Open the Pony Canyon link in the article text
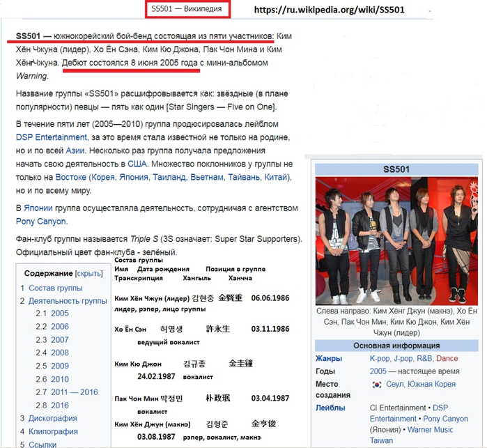The width and height of the screenshot is (487, 448). 40,222
